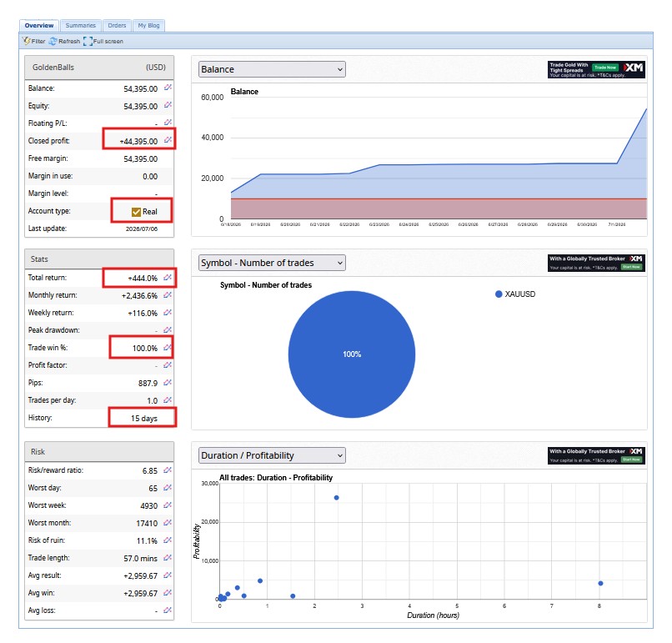672x643 pixels.
Task: Click Trade Now in the XM Gold banner
Action: point(605,68)
